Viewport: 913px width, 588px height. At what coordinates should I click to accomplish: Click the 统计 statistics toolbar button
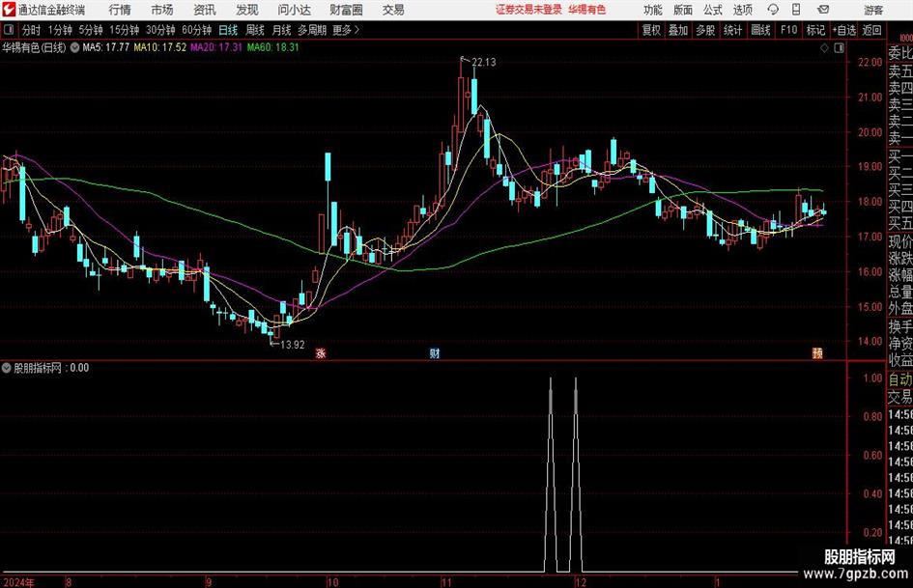[732, 30]
